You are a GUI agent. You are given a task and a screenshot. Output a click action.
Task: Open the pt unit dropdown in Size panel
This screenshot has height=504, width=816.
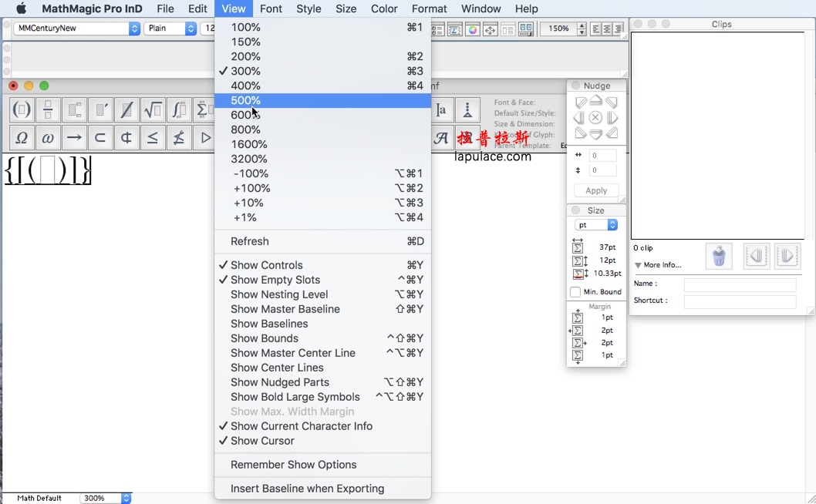point(595,224)
